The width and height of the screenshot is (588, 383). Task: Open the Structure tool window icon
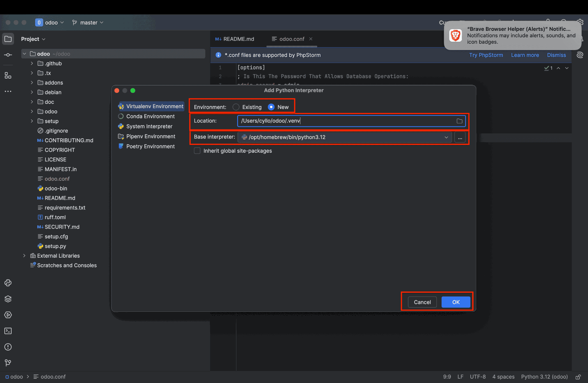point(8,75)
